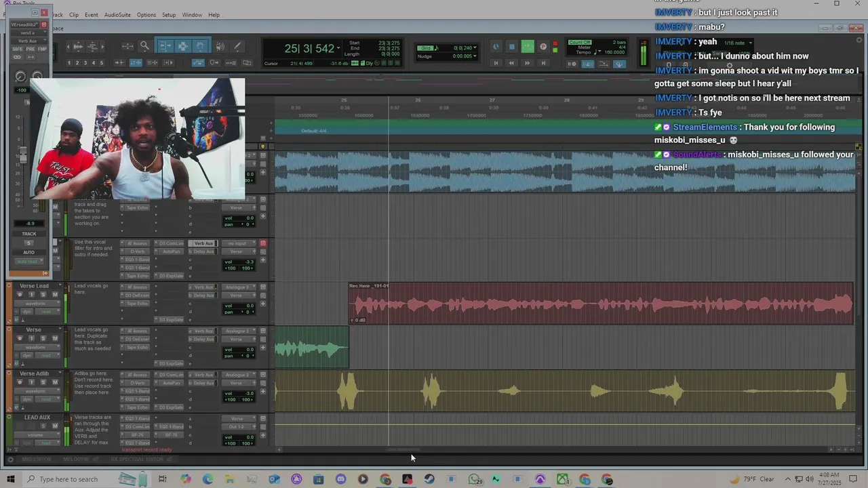Open Windows Start menu
Image resolution: width=868 pixels, height=488 pixels.
(10, 479)
